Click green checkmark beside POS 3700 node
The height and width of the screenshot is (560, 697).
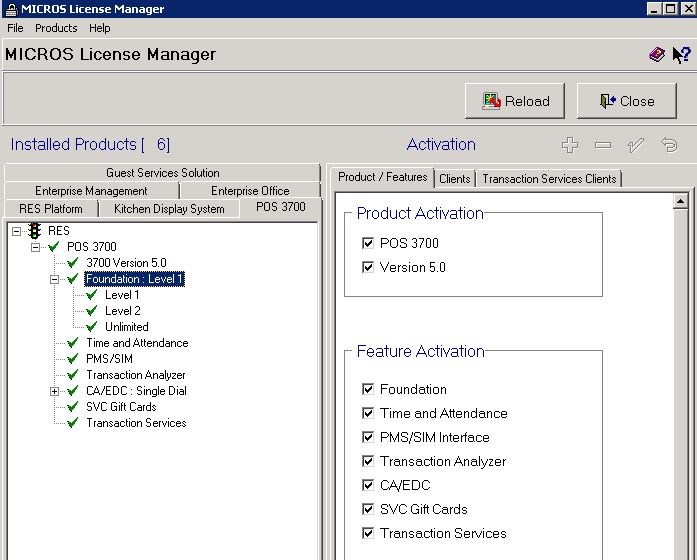point(54,247)
